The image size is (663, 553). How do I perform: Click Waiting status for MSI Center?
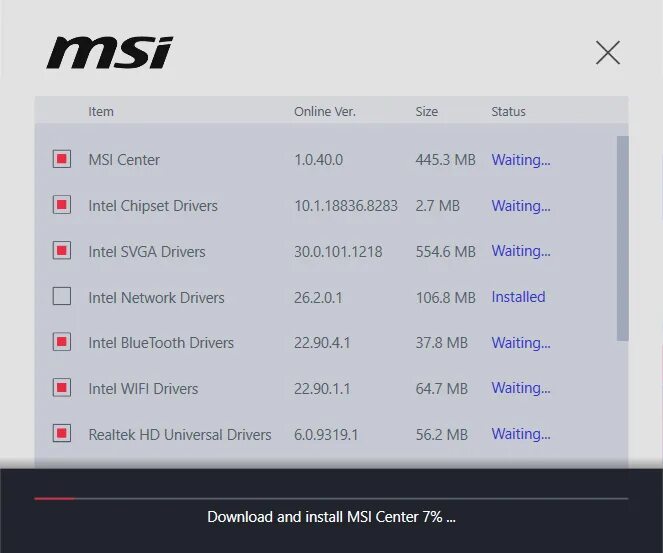[521, 160]
